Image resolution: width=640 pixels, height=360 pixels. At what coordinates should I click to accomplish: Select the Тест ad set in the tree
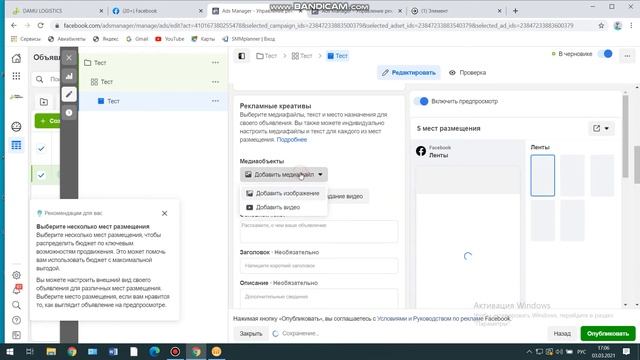pos(107,82)
